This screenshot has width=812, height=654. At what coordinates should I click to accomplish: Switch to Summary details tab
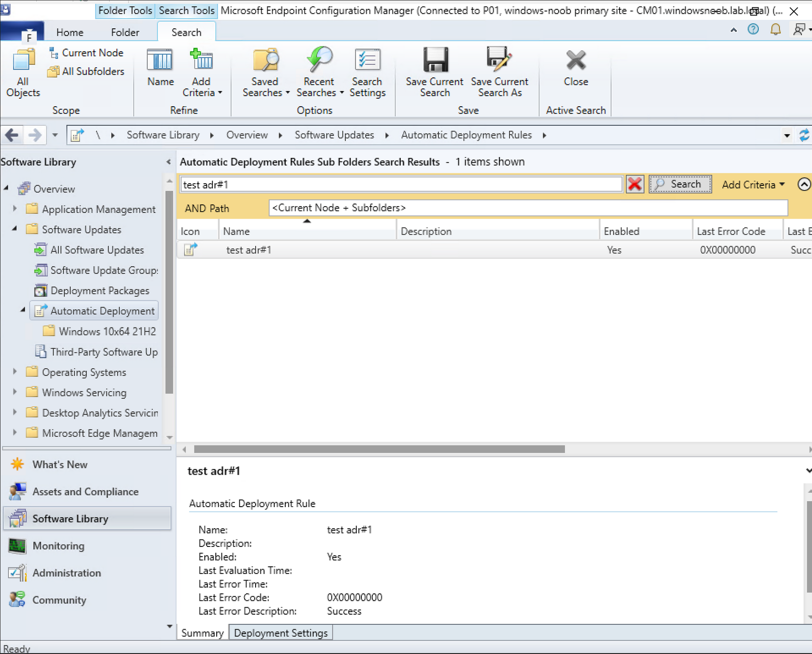203,633
